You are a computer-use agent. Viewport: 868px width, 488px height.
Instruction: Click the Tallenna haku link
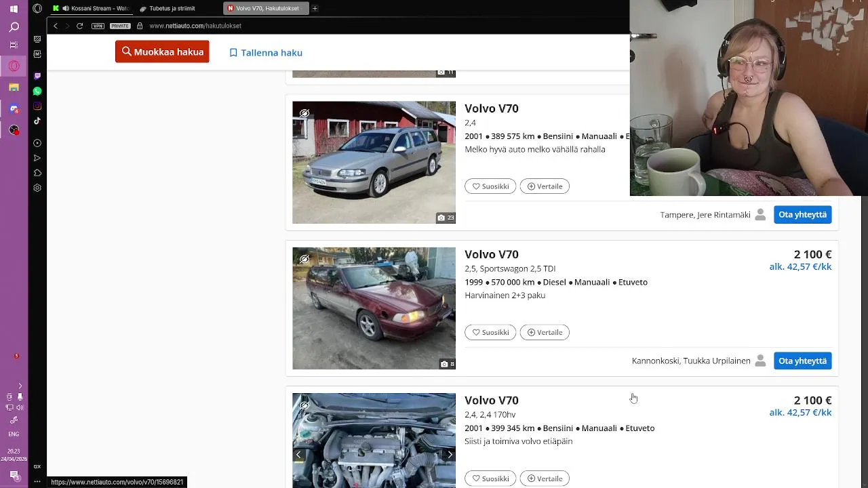(266, 52)
